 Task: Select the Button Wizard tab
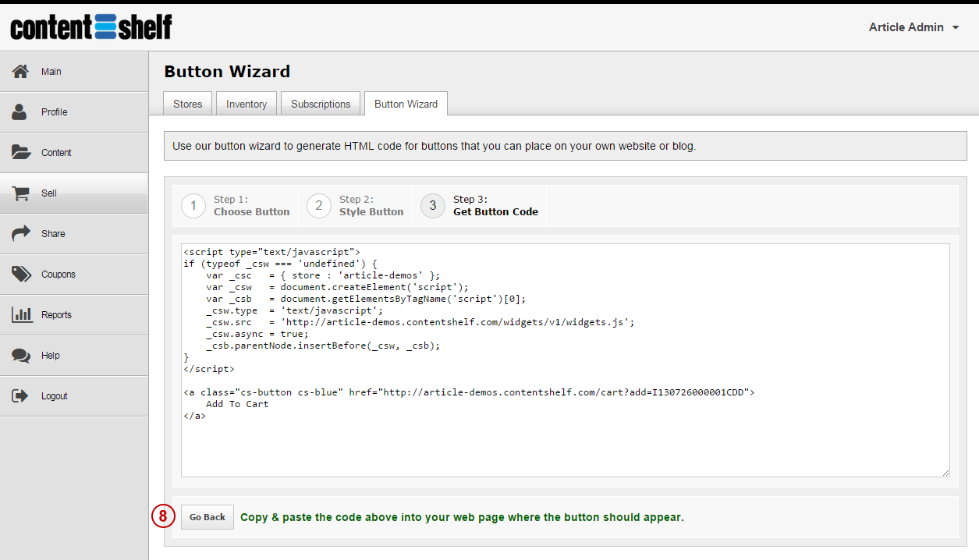[406, 104]
